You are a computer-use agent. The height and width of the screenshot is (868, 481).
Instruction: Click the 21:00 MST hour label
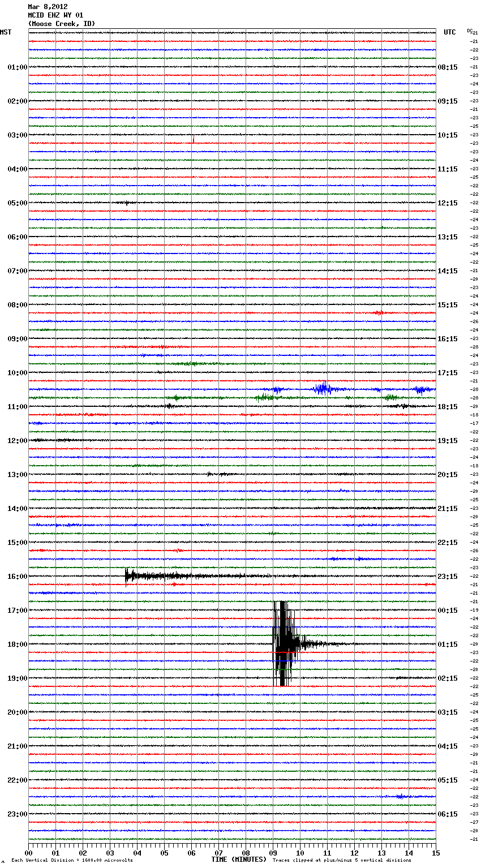[x=18, y=746]
